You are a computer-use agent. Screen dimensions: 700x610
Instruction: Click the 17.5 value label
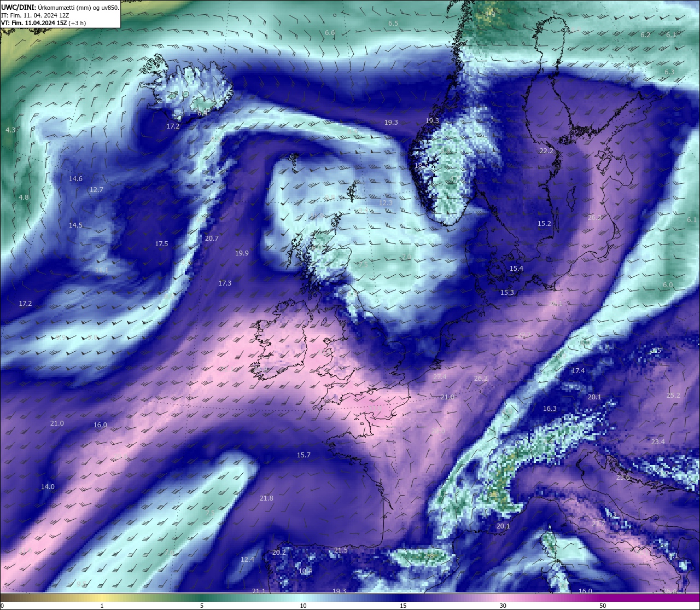(161, 243)
